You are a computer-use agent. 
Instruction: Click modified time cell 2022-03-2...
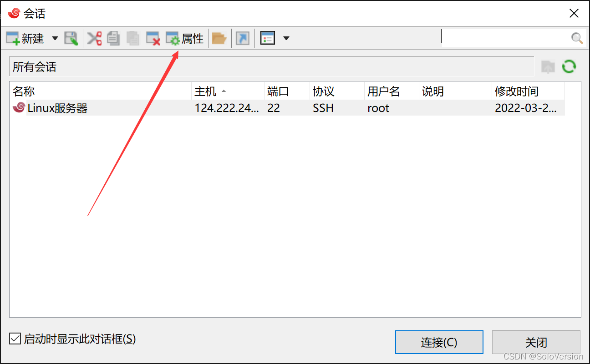click(525, 108)
